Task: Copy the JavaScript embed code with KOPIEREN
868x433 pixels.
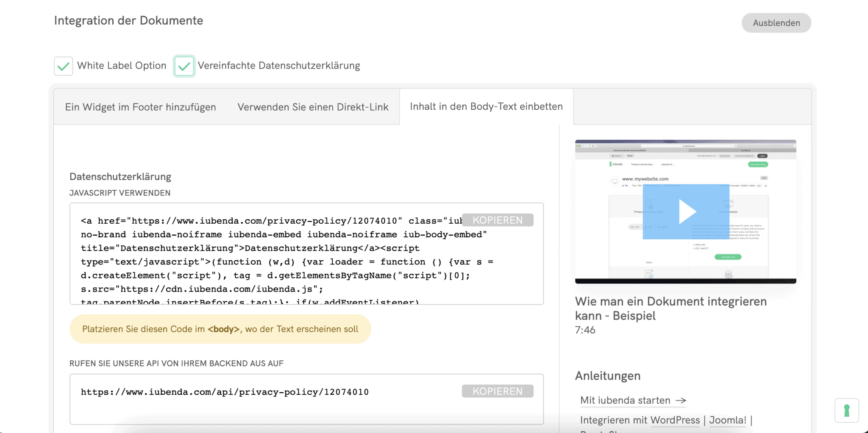Action: (498, 220)
